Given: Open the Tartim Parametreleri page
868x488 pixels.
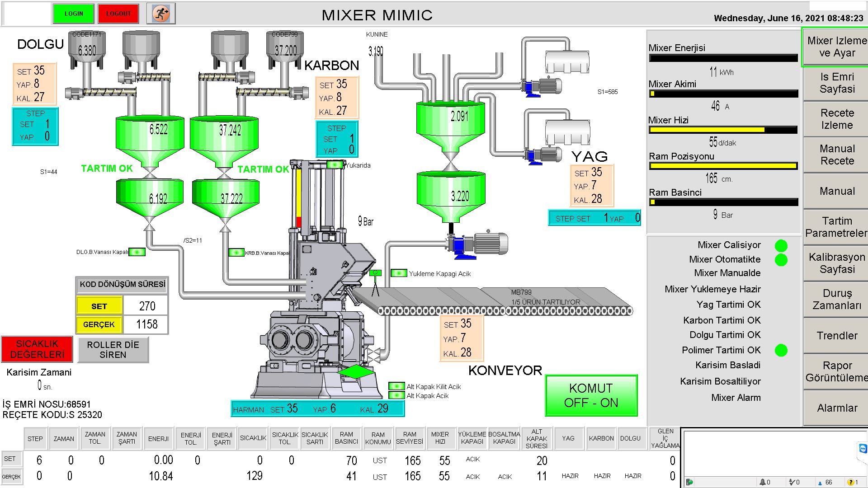Looking at the screenshot, I should (x=836, y=227).
